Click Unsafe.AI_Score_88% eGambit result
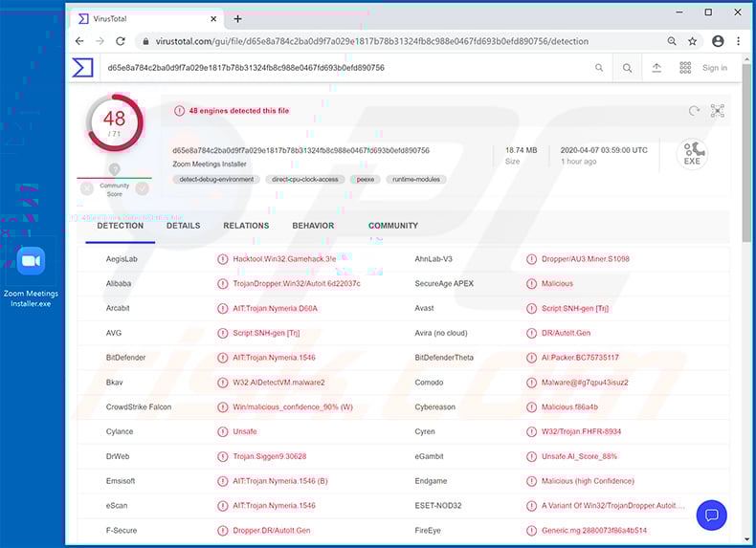 click(x=579, y=456)
